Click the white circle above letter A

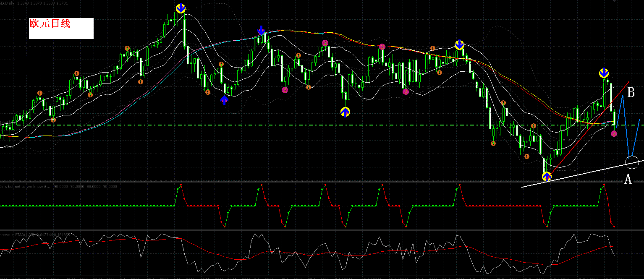pos(631,162)
